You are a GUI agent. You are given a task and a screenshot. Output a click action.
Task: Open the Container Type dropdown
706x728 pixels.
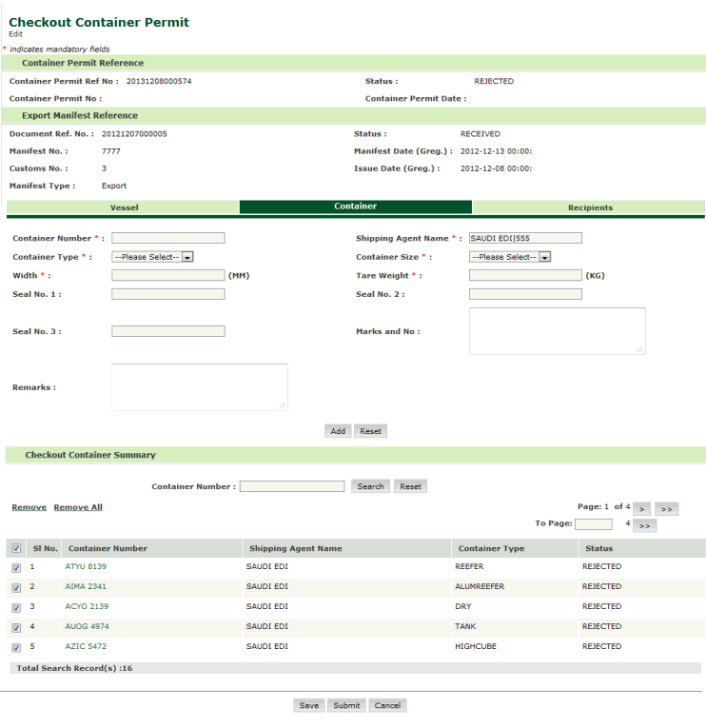click(x=152, y=257)
